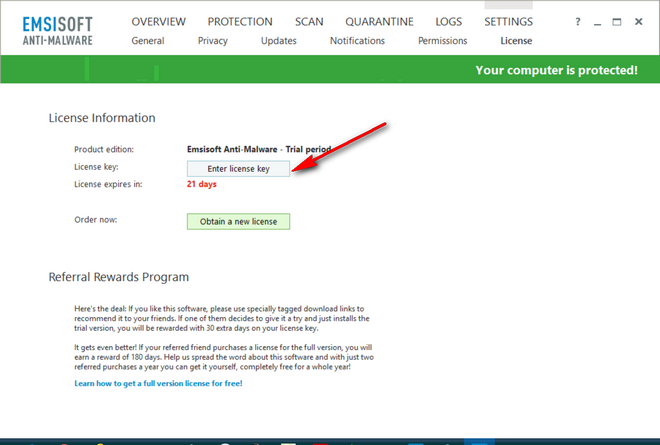Viewport: 660px width, 445px height.
Task: Open Permissions settings sub-tab
Action: 442,41
